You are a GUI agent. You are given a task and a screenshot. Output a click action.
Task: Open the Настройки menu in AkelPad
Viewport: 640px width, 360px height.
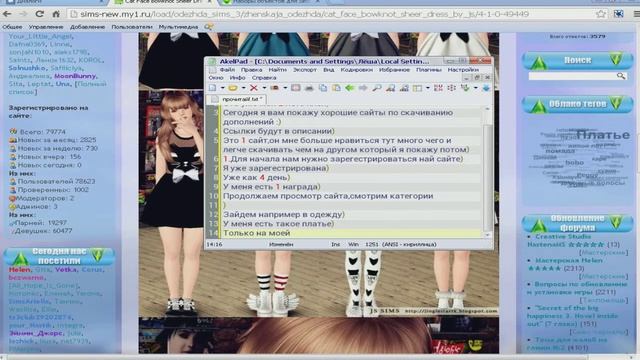pos(463,70)
